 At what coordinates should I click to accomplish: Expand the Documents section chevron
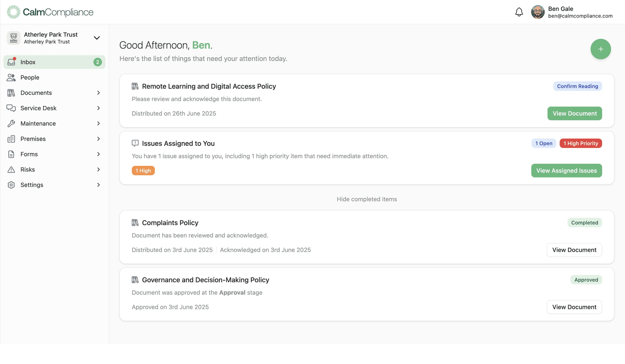point(98,93)
